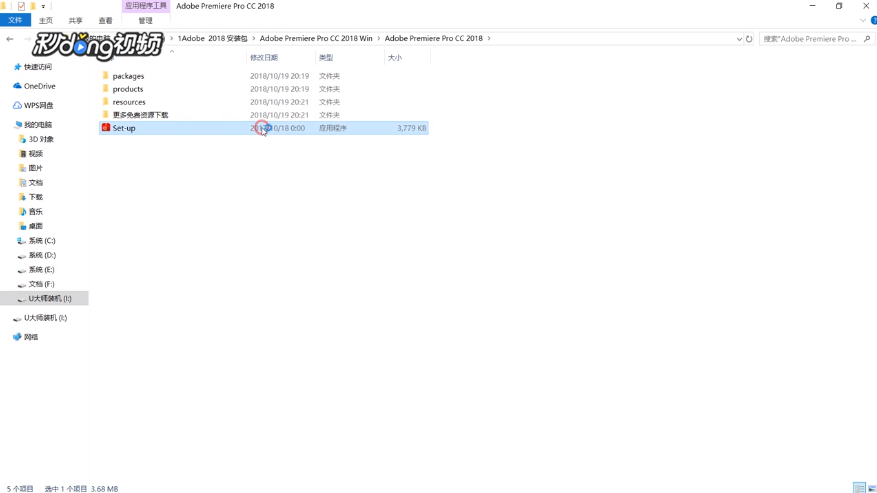Switch to large icons view layout
The height and width of the screenshot is (493, 877).
click(x=871, y=488)
